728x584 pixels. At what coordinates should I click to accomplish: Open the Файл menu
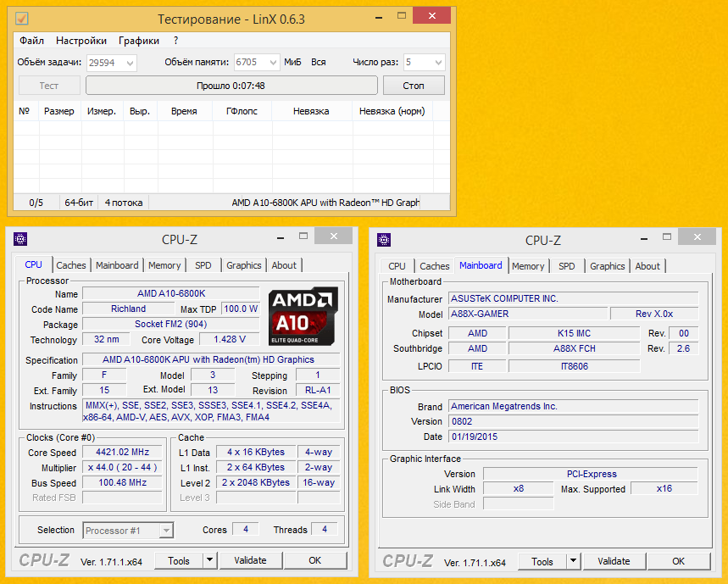click(31, 41)
